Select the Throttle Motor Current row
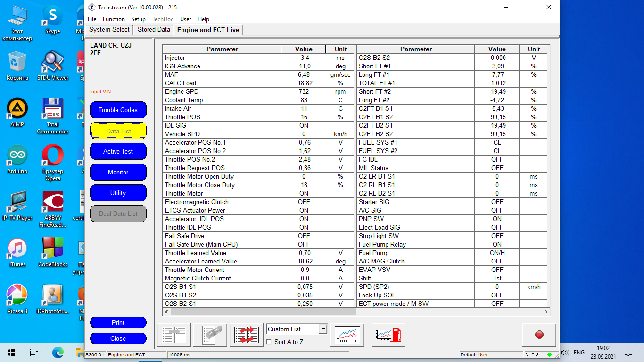The width and height of the screenshot is (644, 362). coord(259,270)
